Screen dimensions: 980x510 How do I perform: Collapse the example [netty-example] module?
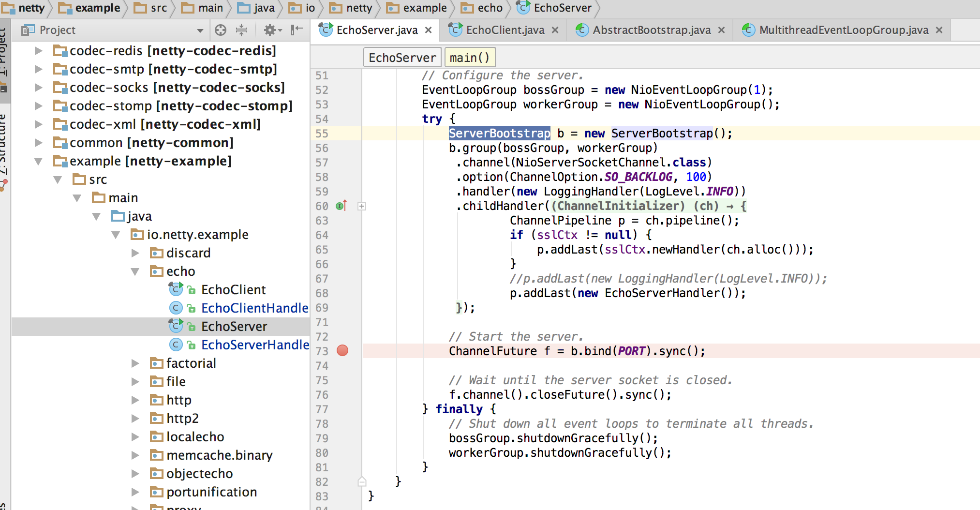(38, 161)
